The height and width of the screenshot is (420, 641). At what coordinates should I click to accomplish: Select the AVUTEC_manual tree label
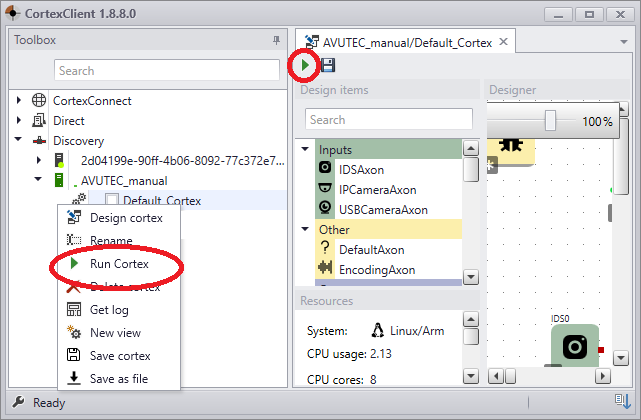[124, 181]
